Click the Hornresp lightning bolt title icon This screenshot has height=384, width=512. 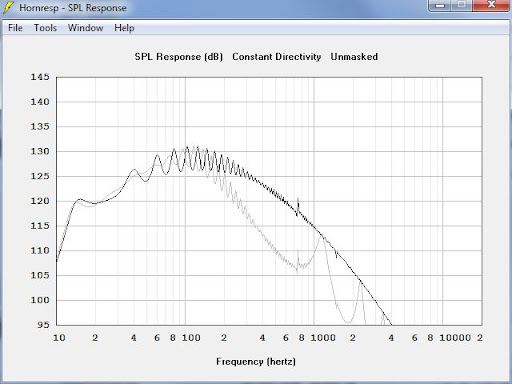[x=9, y=8]
